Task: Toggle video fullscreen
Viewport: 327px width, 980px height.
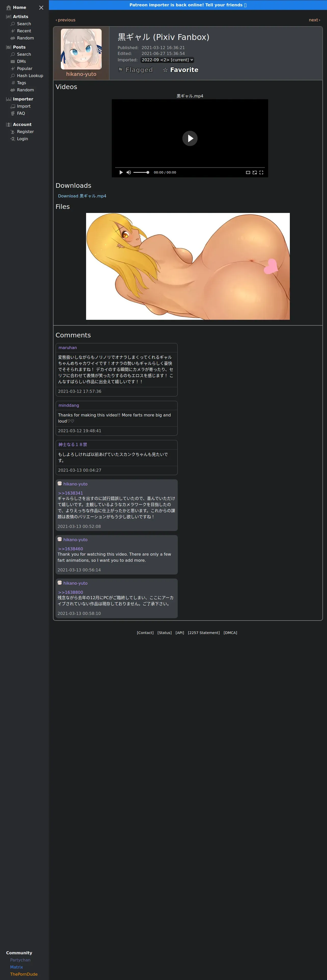Action: [x=261, y=172]
